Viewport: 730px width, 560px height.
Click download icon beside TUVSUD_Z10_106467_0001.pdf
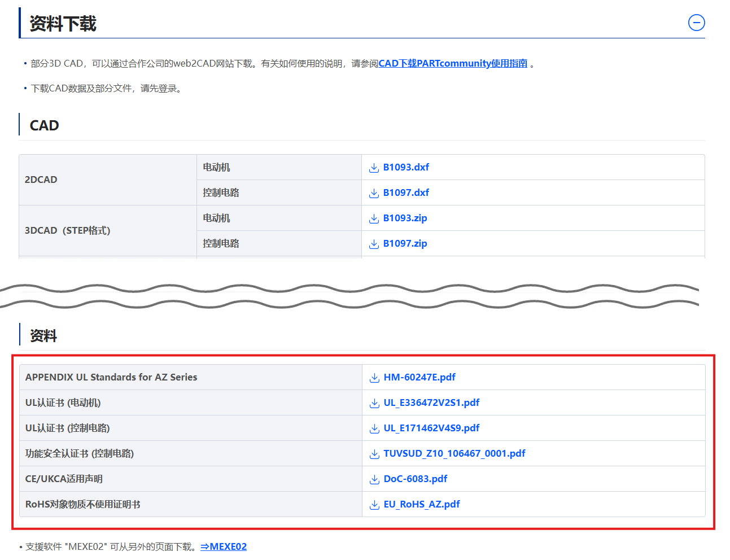374,454
